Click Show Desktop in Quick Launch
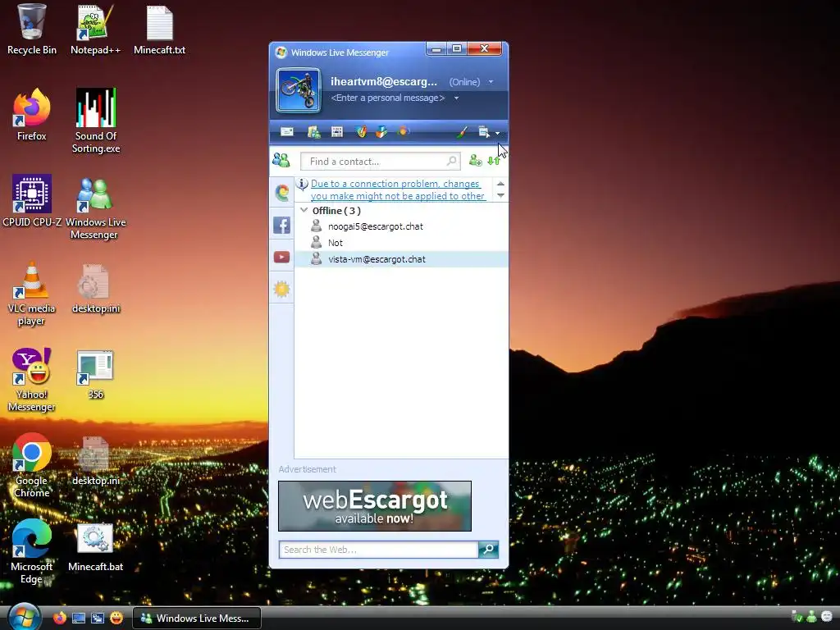 79,619
